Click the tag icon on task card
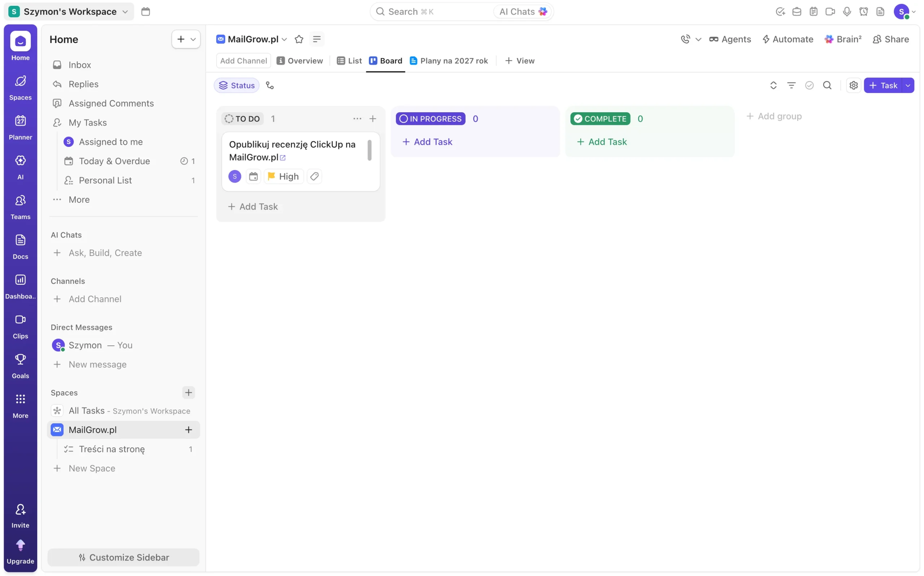The height and width of the screenshot is (576, 924). (x=314, y=176)
